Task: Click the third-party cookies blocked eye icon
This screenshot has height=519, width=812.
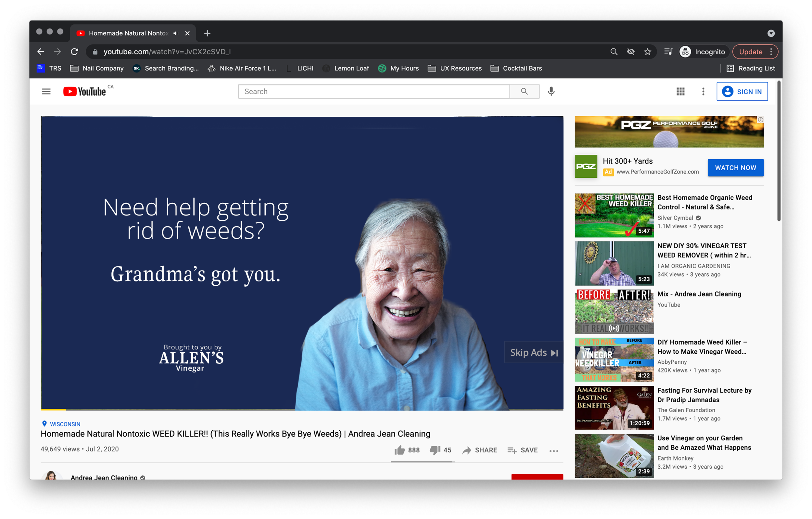Action: point(630,52)
